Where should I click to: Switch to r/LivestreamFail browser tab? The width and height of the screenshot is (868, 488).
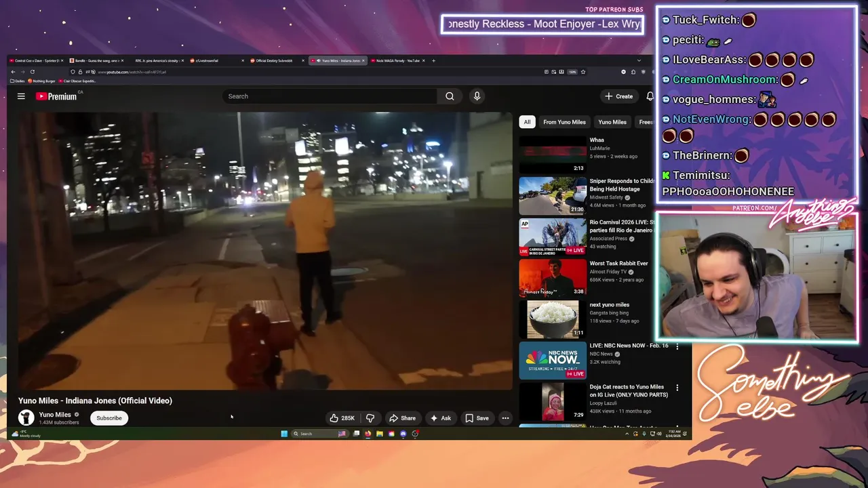(x=216, y=60)
